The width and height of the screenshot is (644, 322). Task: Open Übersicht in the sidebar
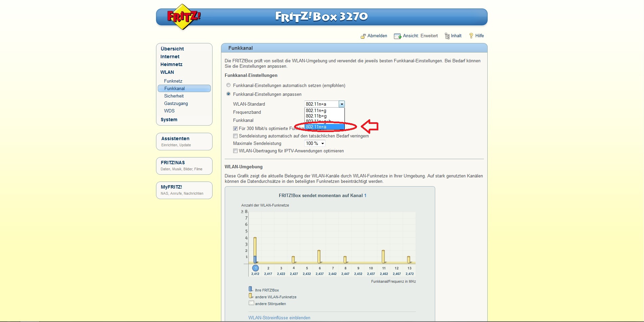coord(172,49)
